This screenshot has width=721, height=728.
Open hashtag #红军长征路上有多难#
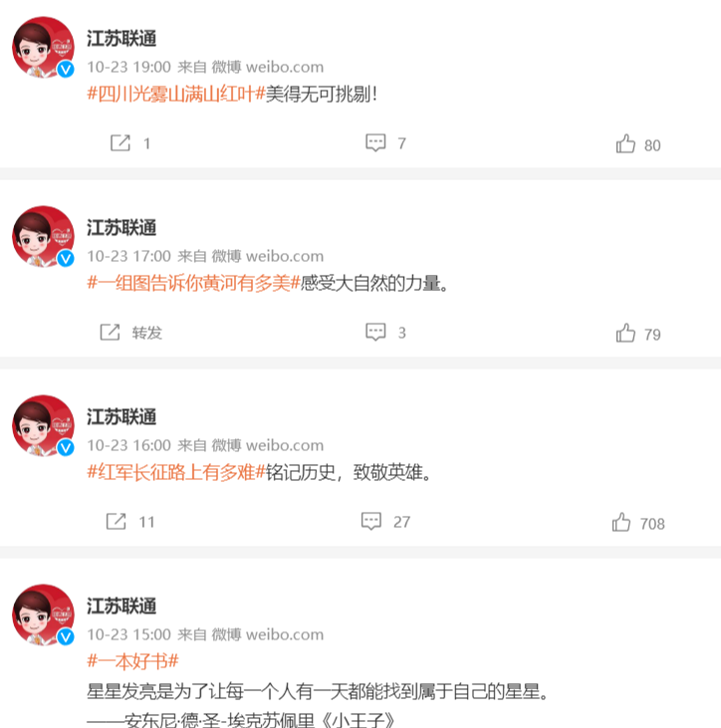[x=176, y=473]
